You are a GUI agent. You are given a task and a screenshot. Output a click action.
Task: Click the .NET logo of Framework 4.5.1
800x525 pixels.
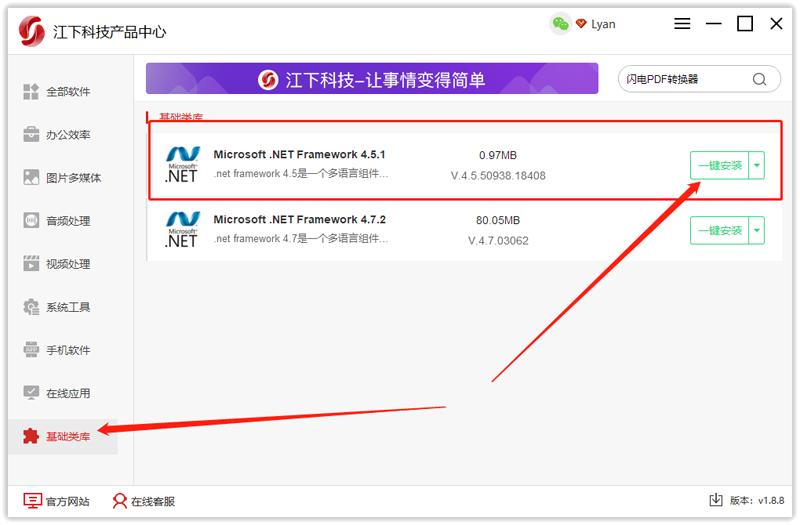[182, 164]
